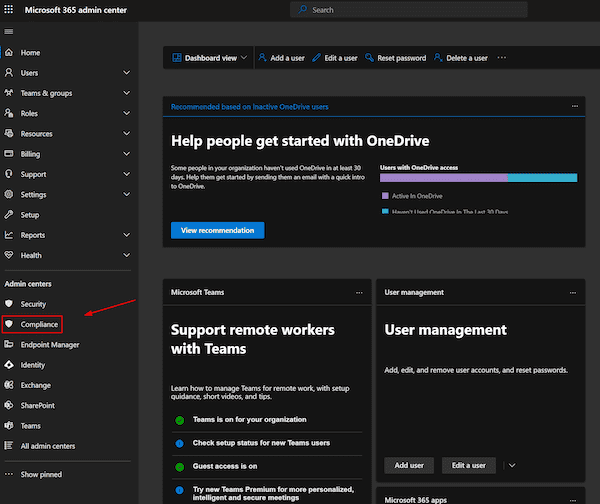The image size is (600, 504).
Task: Click the Home icon in sidebar
Action: (9, 52)
